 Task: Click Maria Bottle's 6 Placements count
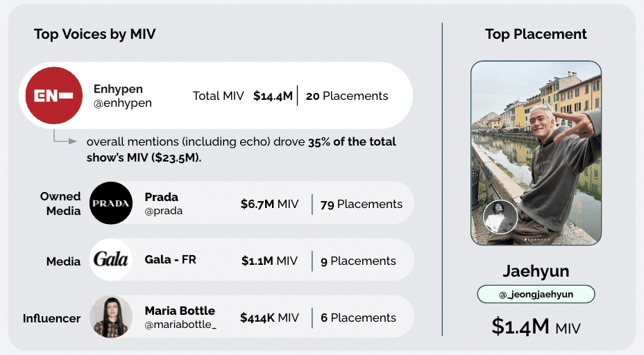click(358, 318)
